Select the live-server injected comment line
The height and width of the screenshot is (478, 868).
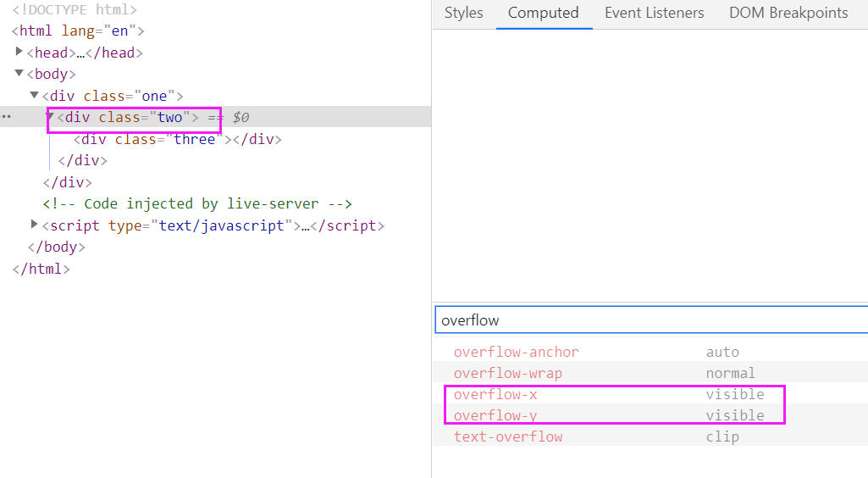pyautogui.click(x=196, y=203)
